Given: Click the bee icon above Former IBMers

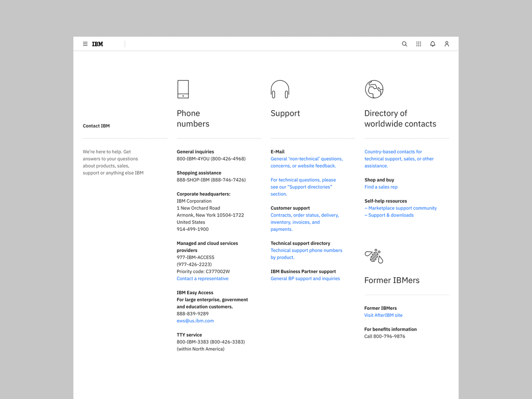Looking at the screenshot, I should (374, 256).
